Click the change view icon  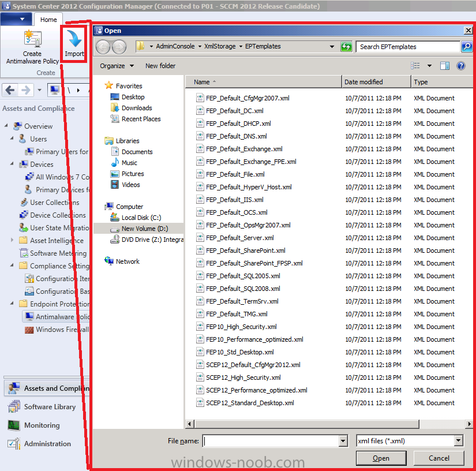coord(415,66)
